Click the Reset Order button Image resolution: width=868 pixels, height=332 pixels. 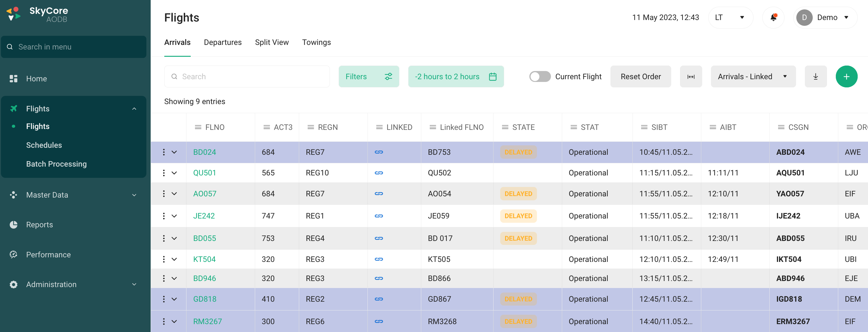[x=640, y=77]
